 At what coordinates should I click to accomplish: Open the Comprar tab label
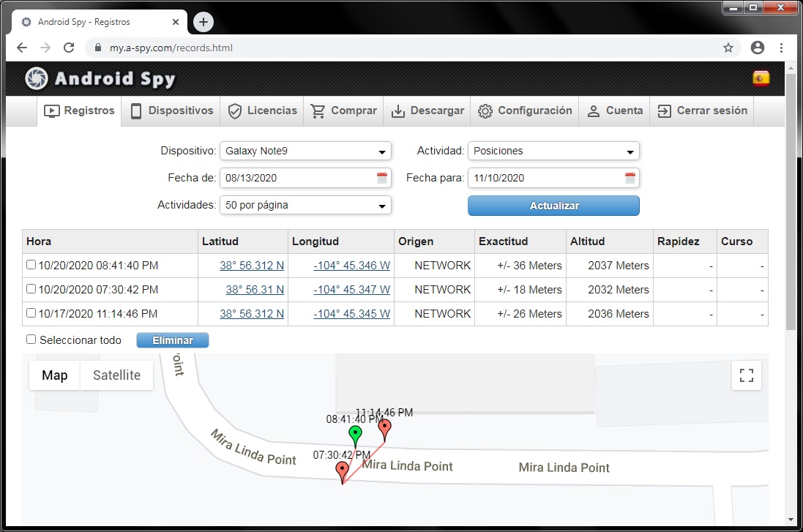tap(354, 110)
